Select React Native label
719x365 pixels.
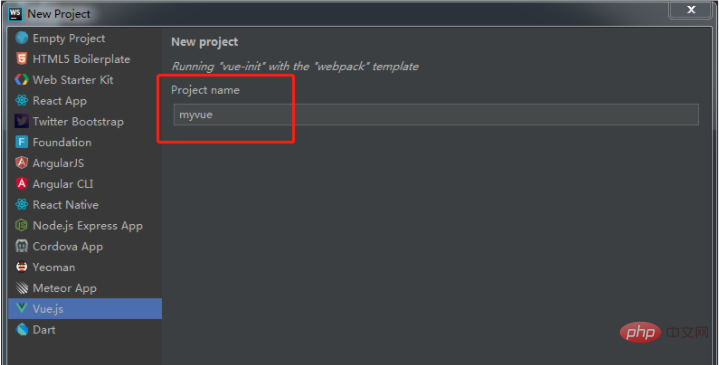click(66, 205)
